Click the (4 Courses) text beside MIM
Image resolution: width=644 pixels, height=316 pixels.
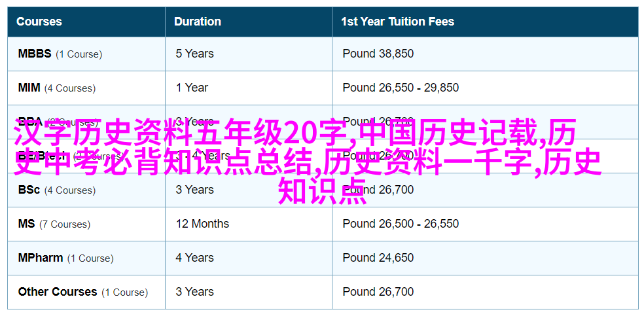click(70, 88)
